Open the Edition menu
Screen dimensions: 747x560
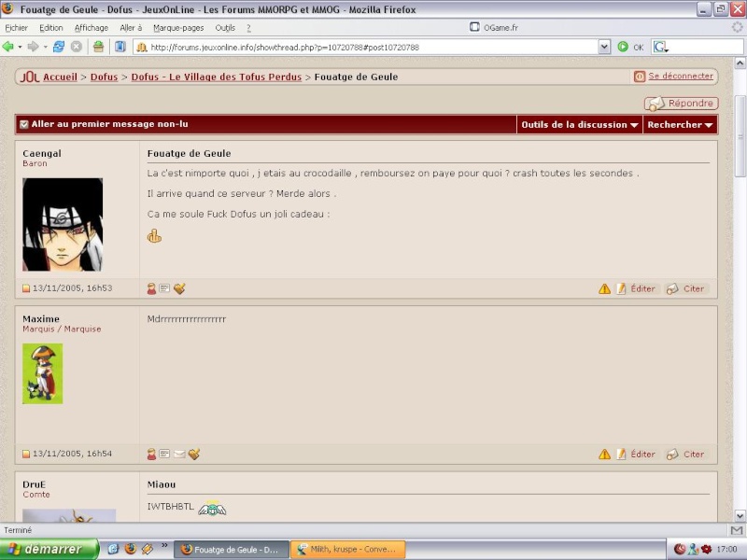[51, 28]
